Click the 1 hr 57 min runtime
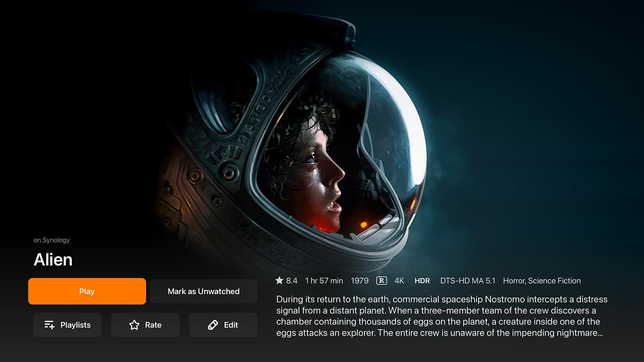The height and width of the screenshot is (362, 644). tap(324, 281)
